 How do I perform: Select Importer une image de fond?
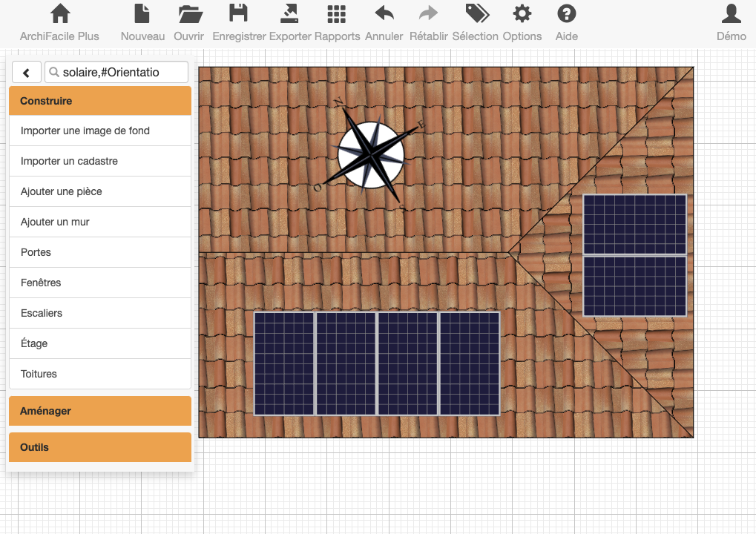(85, 131)
